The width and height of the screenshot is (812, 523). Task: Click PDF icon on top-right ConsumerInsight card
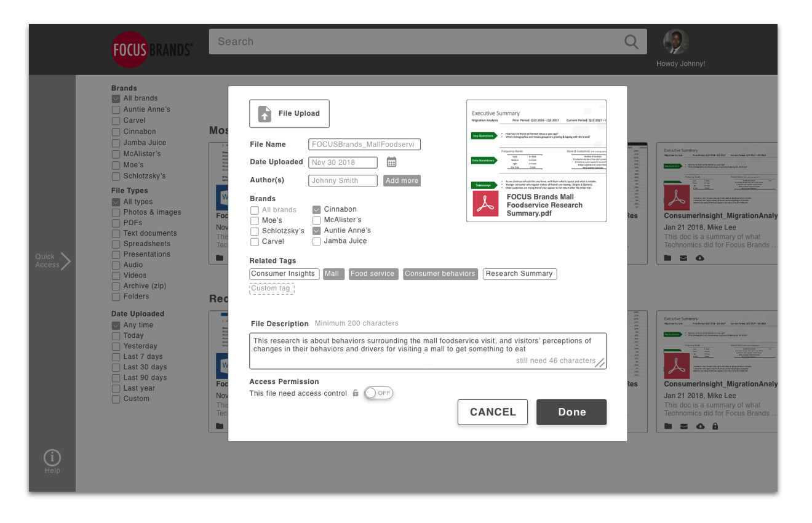coord(677,197)
